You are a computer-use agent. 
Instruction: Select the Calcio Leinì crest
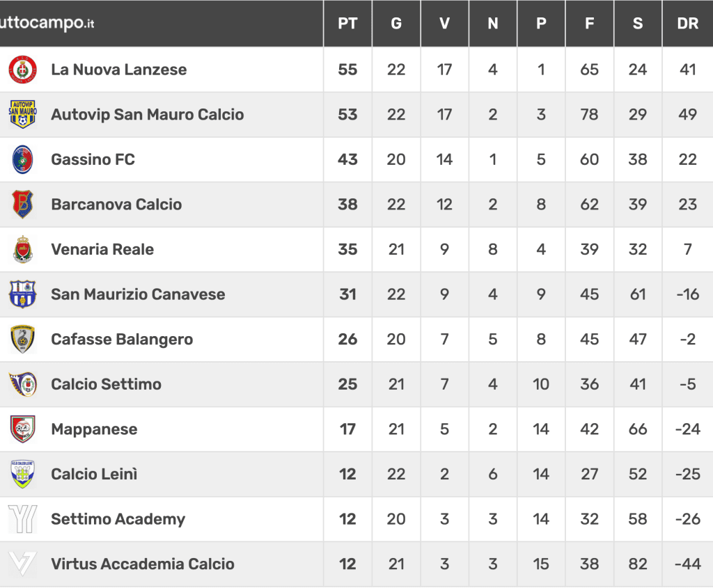coord(23,475)
